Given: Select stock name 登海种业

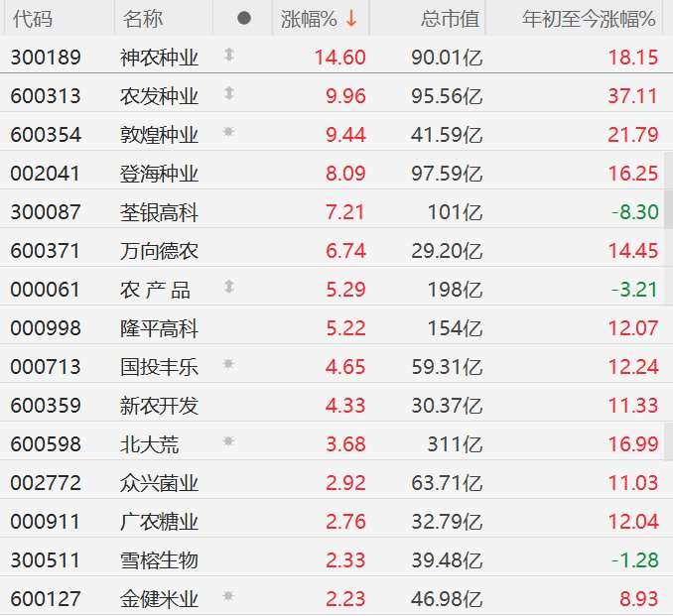Looking at the screenshot, I should point(159,175).
